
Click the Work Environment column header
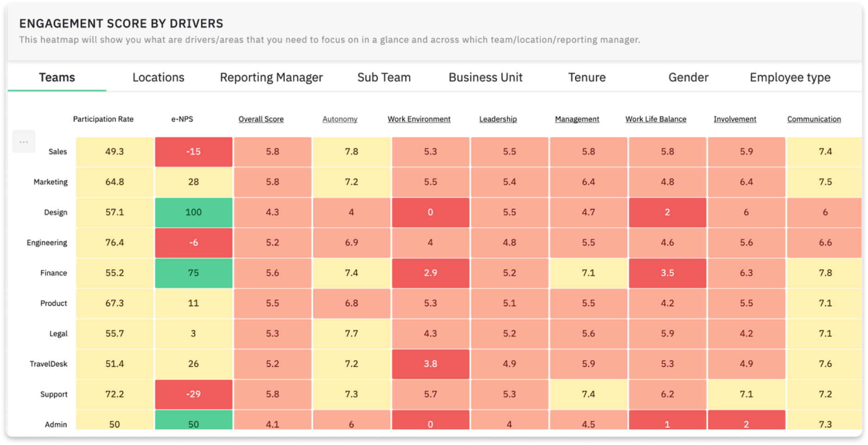click(x=419, y=119)
